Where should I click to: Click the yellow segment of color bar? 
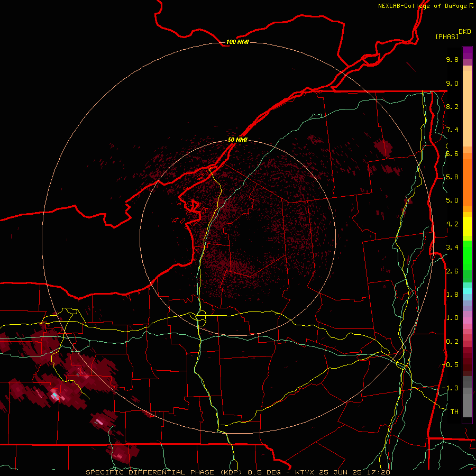coord(467,226)
